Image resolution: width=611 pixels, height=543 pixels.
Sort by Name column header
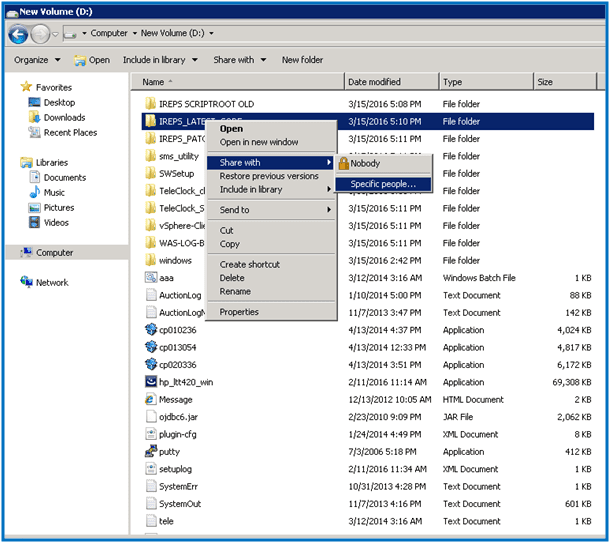coord(237,82)
